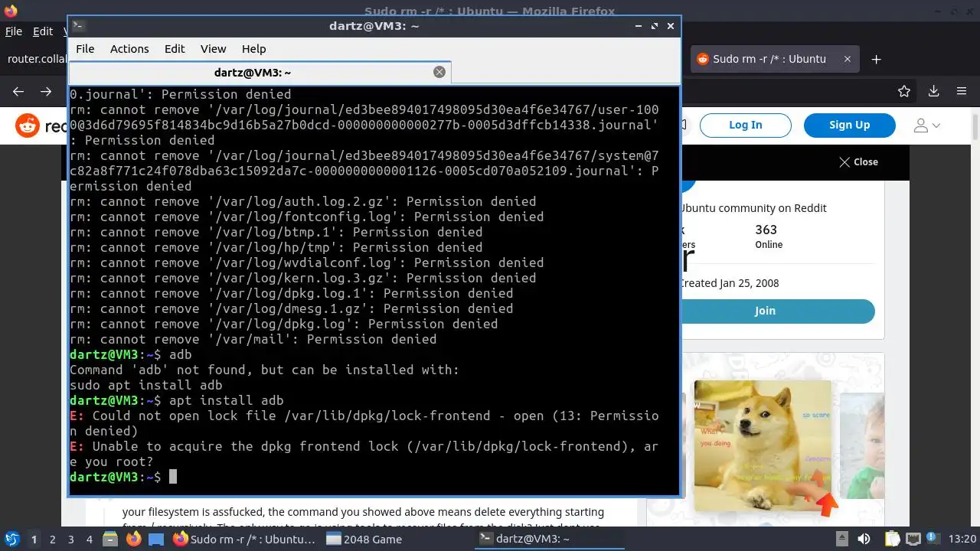Image resolution: width=980 pixels, height=551 pixels.
Task: Launch Firefox from the taskbar quick launch
Action: pos(133,540)
